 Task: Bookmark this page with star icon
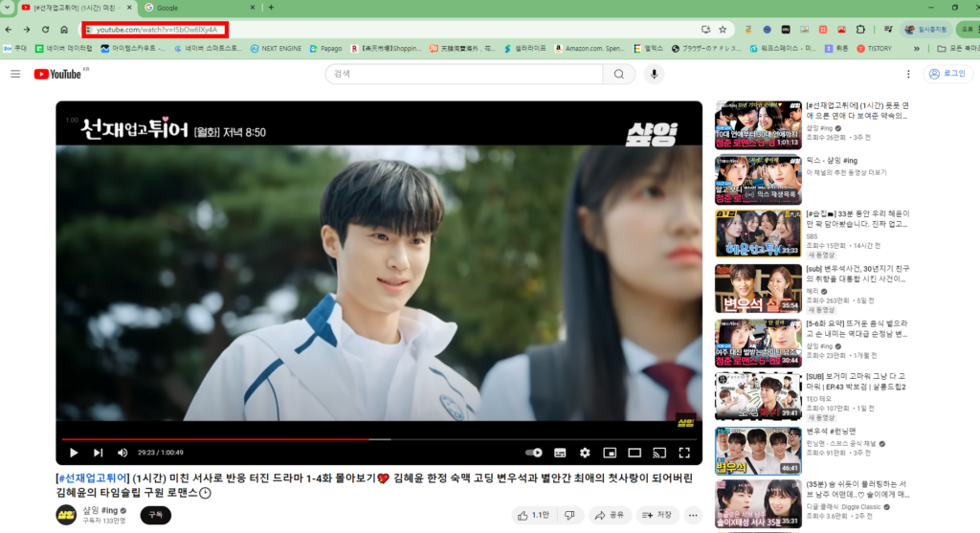coord(724,30)
